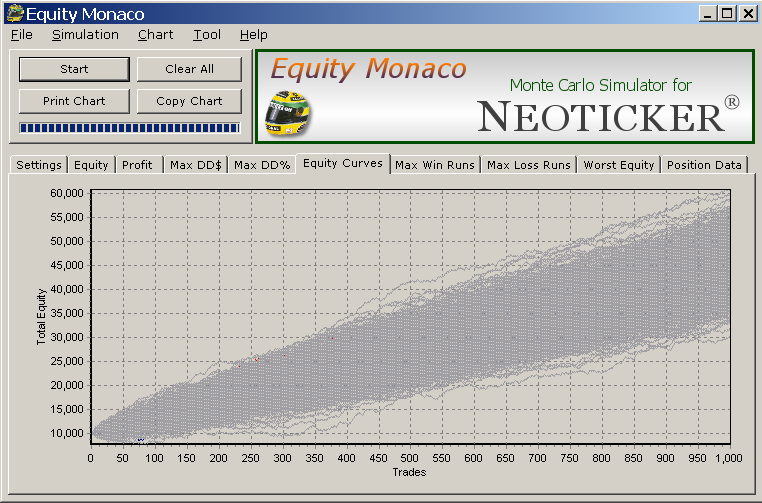Click the 35,000 y-axis value

[67, 313]
